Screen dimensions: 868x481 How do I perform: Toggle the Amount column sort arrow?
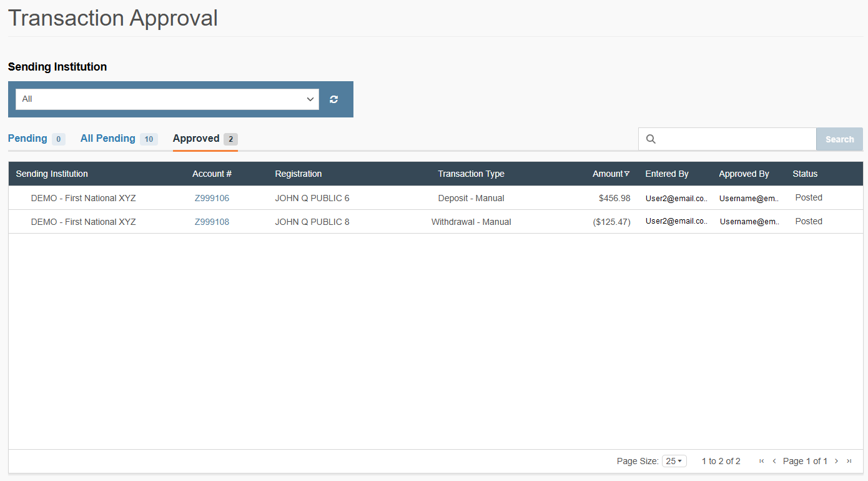tap(627, 174)
